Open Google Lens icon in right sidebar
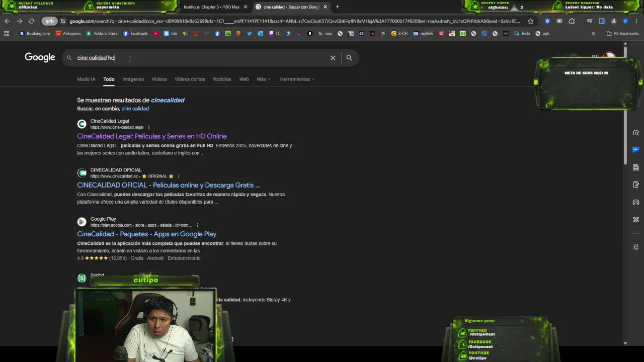Image resolution: width=644 pixels, height=362 pixels. 636,133
